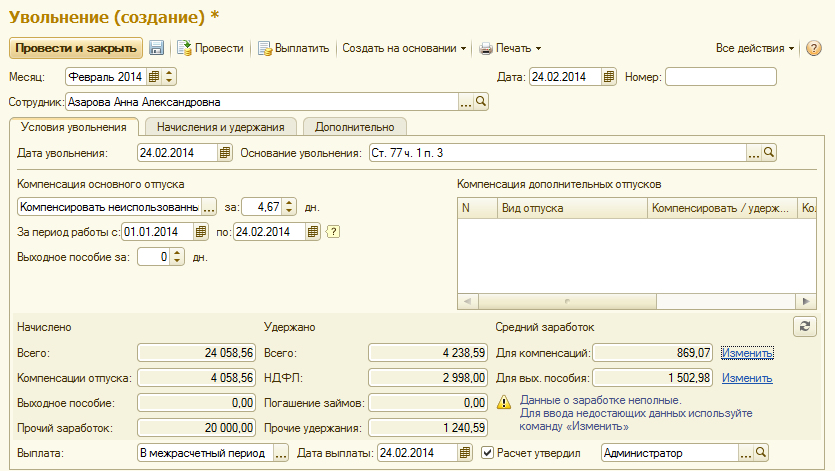835x471 pixels.
Task: Expand the Все действия menu
Action: tap(756, 47)
